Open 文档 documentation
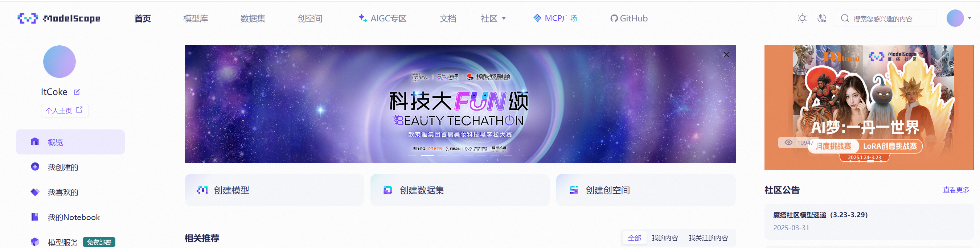This screenshot has width=980, height=248. 448,18
